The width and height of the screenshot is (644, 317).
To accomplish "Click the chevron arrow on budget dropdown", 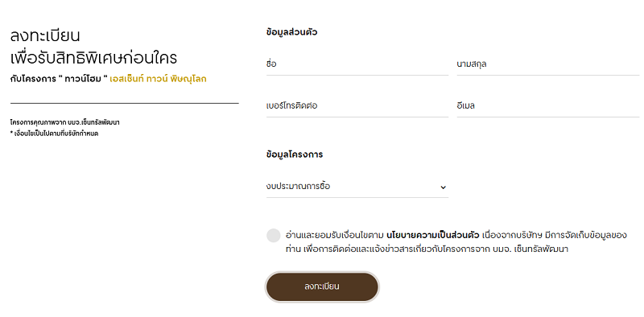I will (x=444, y=187).
